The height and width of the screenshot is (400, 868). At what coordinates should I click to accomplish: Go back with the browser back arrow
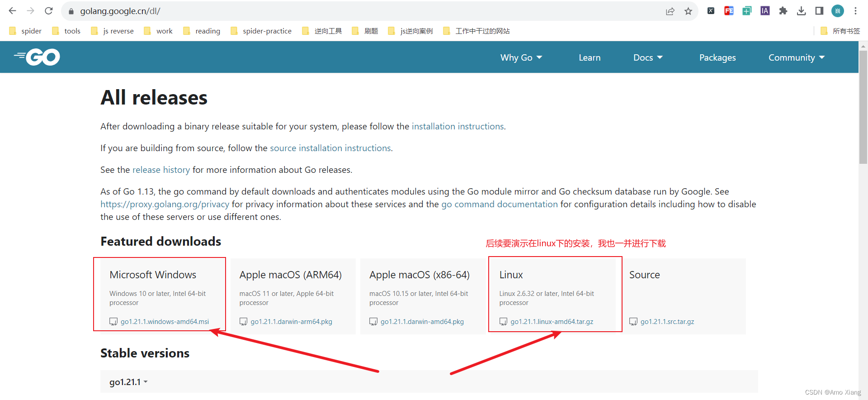point(12,11)
